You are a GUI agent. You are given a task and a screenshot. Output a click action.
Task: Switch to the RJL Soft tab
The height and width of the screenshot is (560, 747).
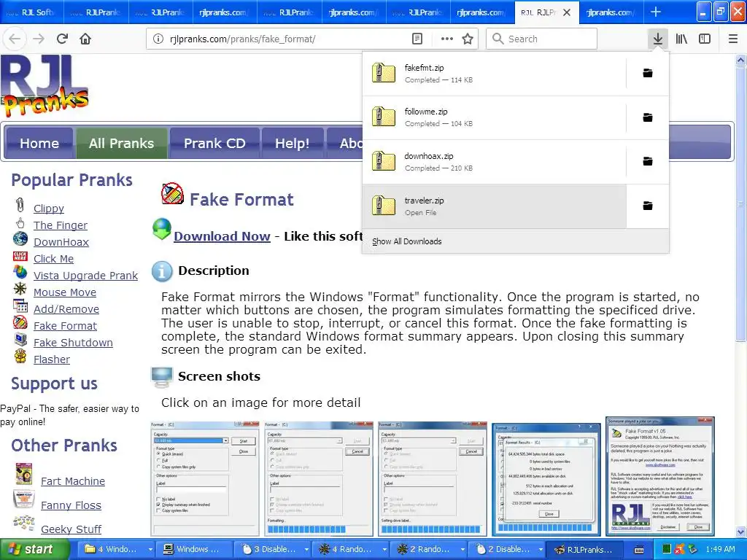[31, 12]
